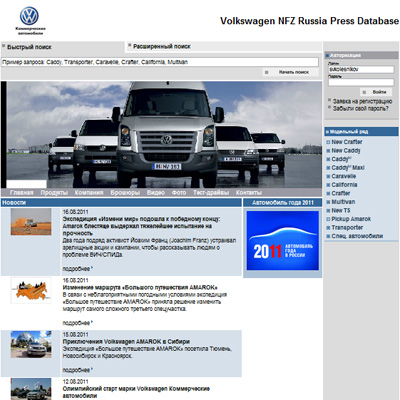Viewport: 400px width, 400px height.
Task: Click the Новости section header
Action: point(121,203)
